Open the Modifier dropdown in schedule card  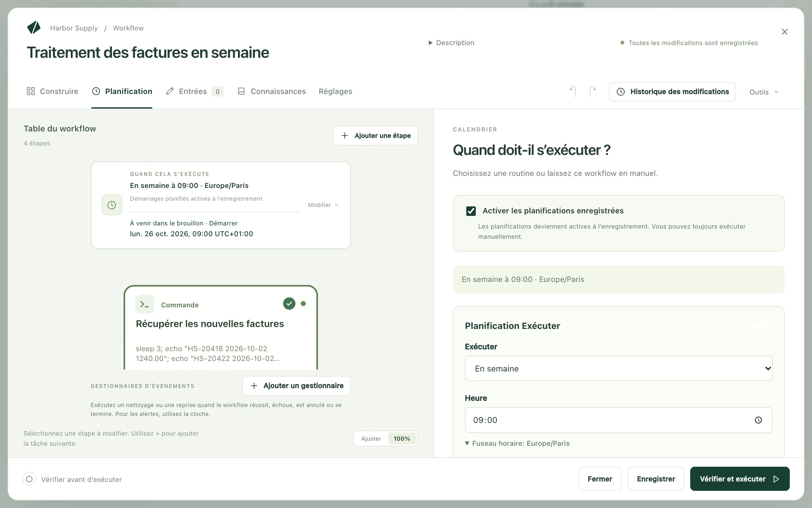click(323, 205)
